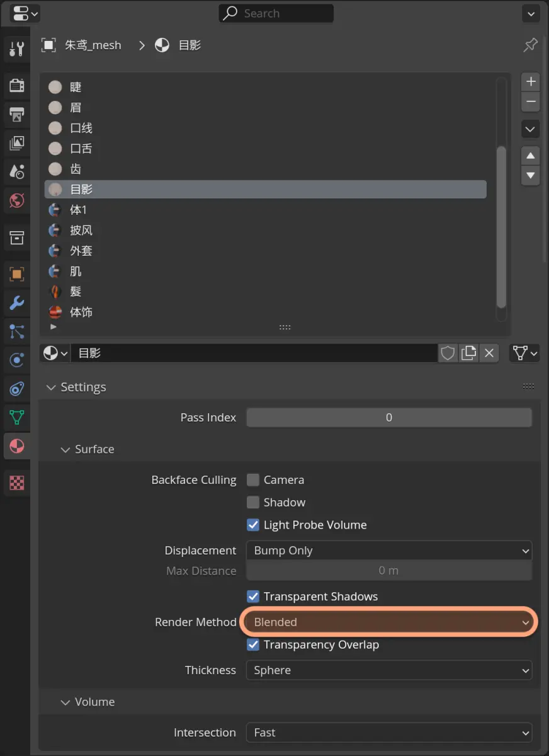Add a material slot with plus button

coord(531,82)
